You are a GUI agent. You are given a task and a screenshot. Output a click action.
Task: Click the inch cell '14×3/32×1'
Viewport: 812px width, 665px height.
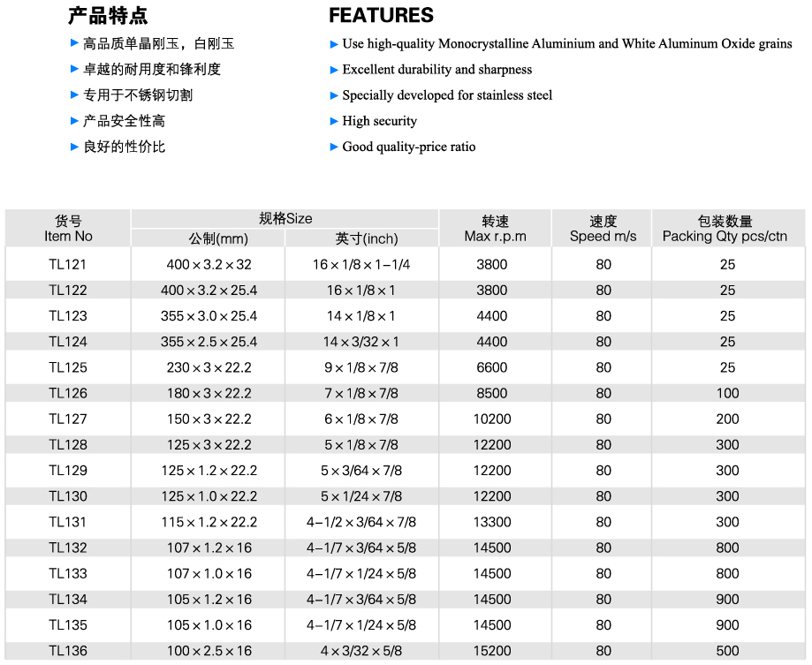point(361,342)
